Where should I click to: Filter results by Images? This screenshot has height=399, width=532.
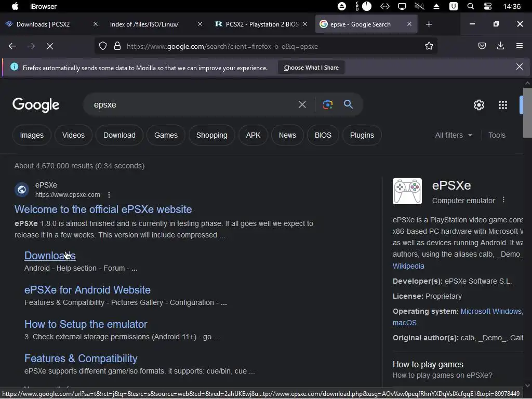(x=32, y=135)
